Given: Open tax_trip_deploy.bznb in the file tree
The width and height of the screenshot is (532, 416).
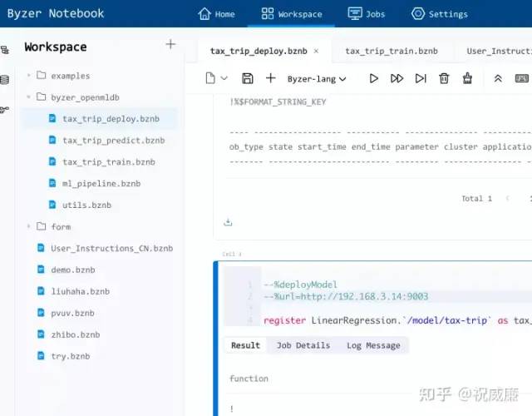Looking at the screenshot, I should point(111,119).
